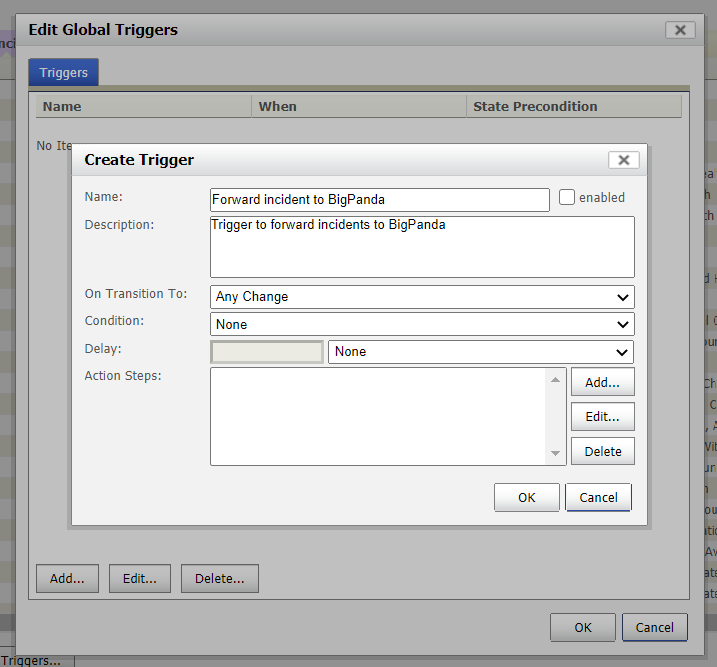Confirm Create Trigger with OK
The image size is (717, 667).
pyautogui.click(x=527, y=497)
